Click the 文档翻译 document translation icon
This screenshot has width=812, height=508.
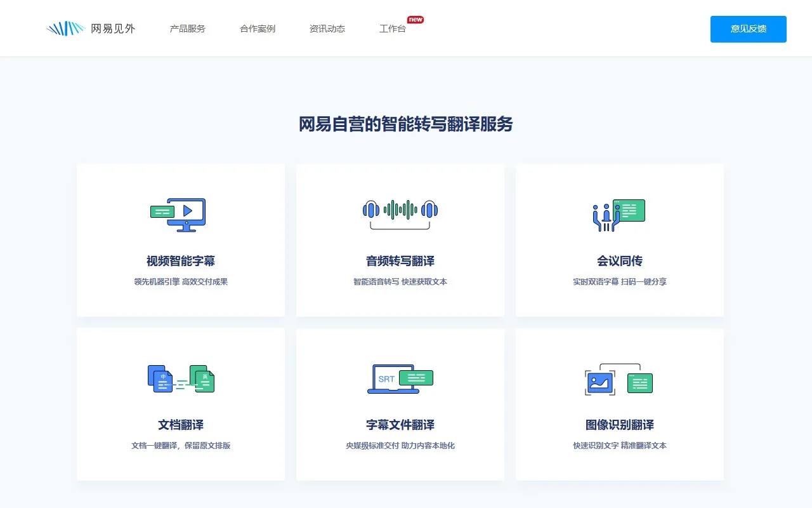pyautogui.click(x=180, y=379)
